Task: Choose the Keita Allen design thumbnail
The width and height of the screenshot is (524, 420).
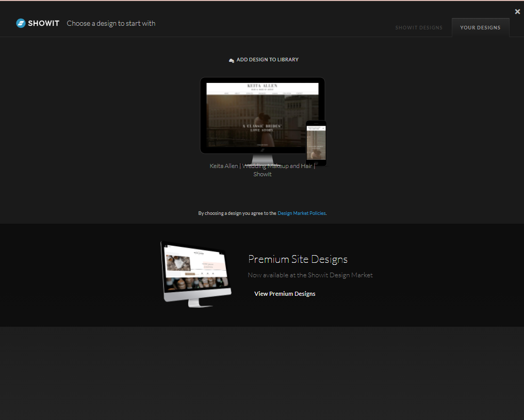Action: (x=264, y=121)
